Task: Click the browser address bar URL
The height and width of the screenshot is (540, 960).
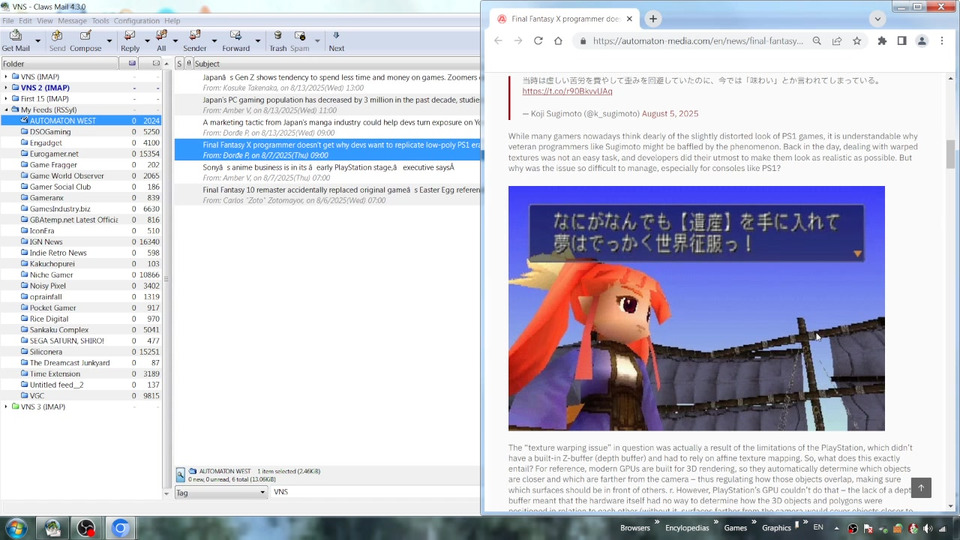Action: pos(698,41)
